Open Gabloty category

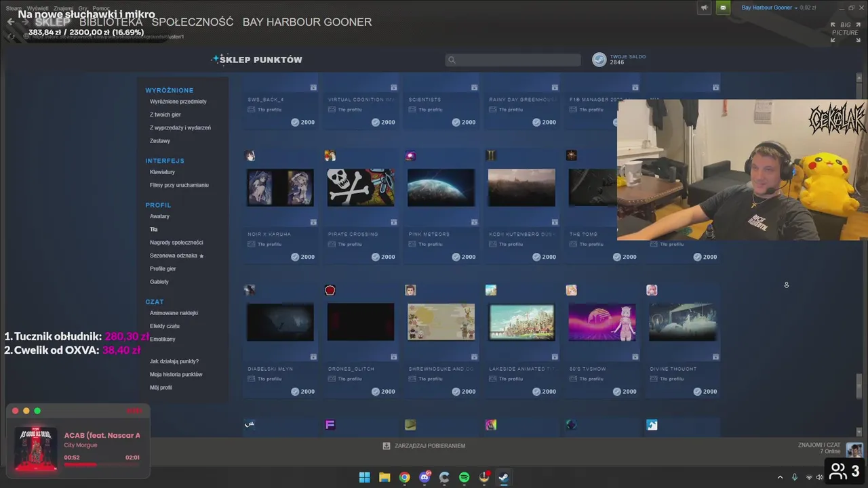(159, 282)
